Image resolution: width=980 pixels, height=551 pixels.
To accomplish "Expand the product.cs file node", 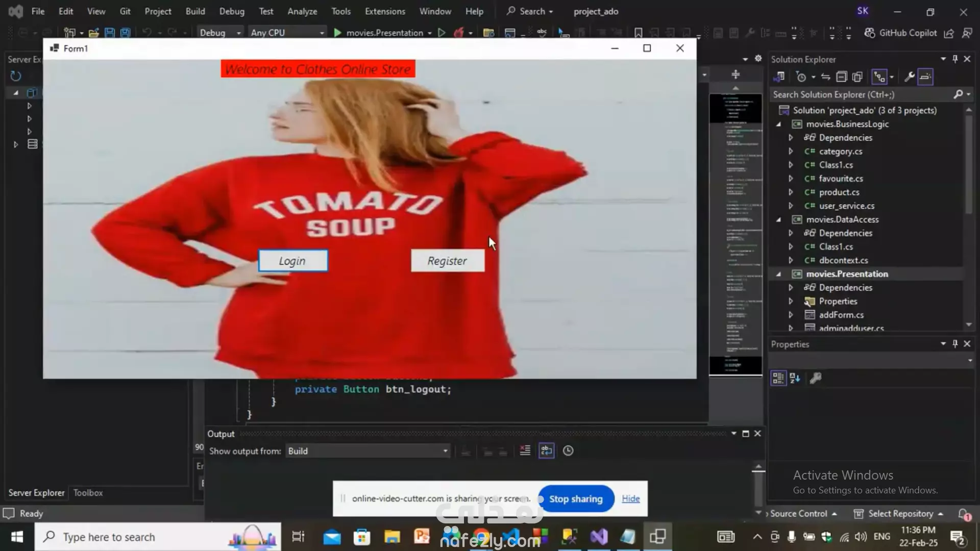I will (791, 192).
